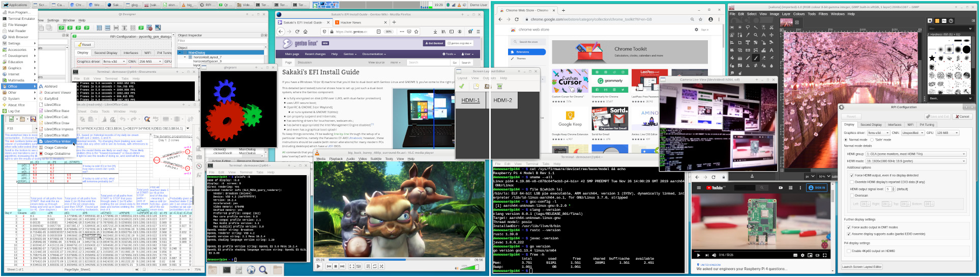This screenshot has height=277, width=980.
Task: Select the Ellipse Select tool in GIMP
Action: click(740, 27)
